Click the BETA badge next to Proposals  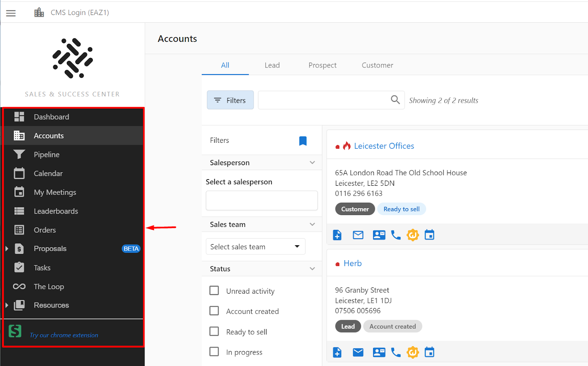[x=131, y=249]
